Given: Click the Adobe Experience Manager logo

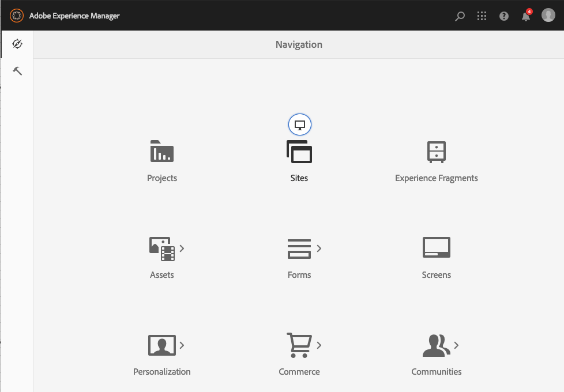Looking at the screenshot, I should [16, 16].
